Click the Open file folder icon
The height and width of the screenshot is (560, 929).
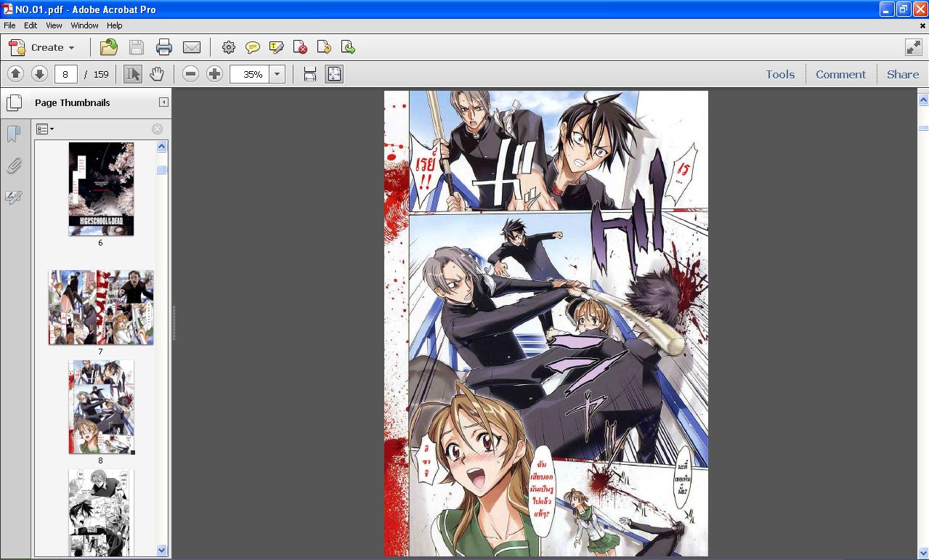coord(109,48)
